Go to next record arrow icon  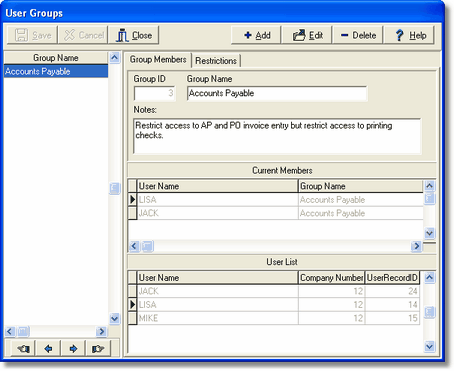point(73,349)
